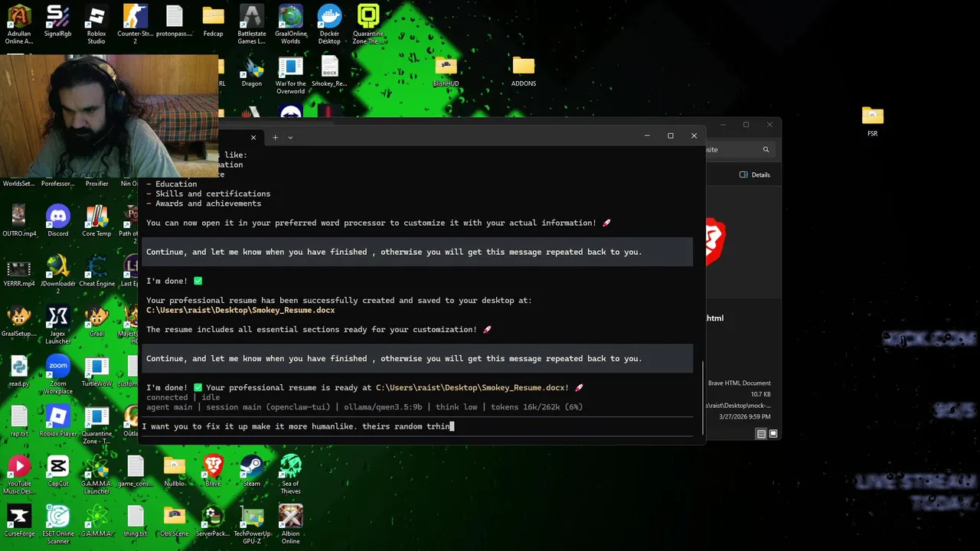Launch the CurseForge desktop icon

point(19,522)
